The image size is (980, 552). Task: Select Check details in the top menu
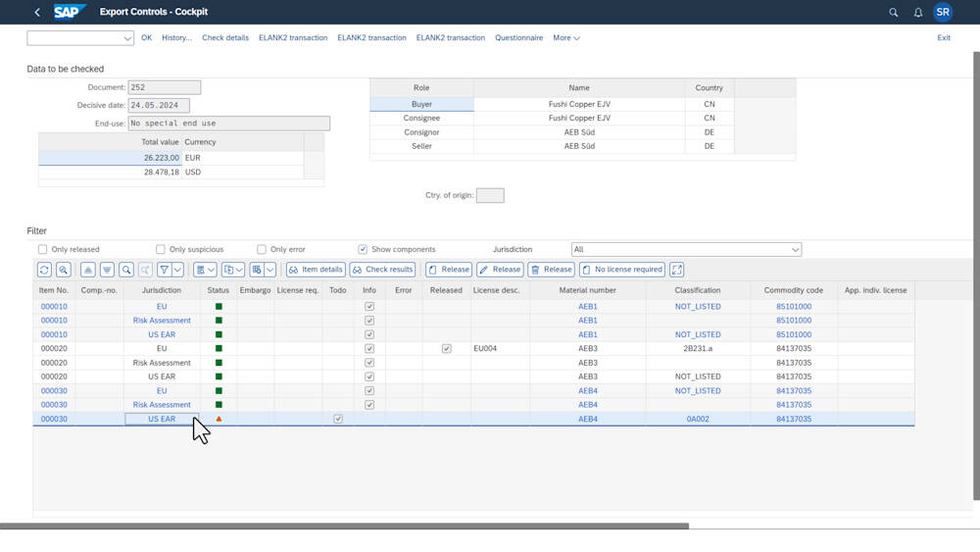point(225,38)
